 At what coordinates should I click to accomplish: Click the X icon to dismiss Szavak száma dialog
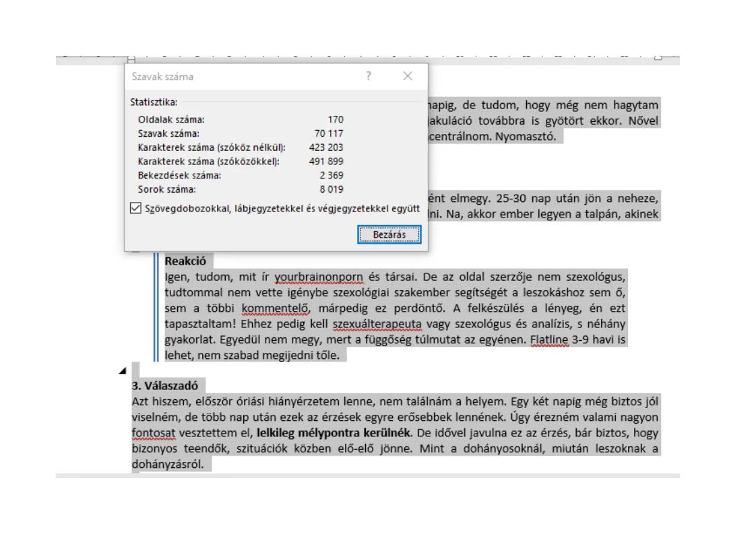coord(407,76)
